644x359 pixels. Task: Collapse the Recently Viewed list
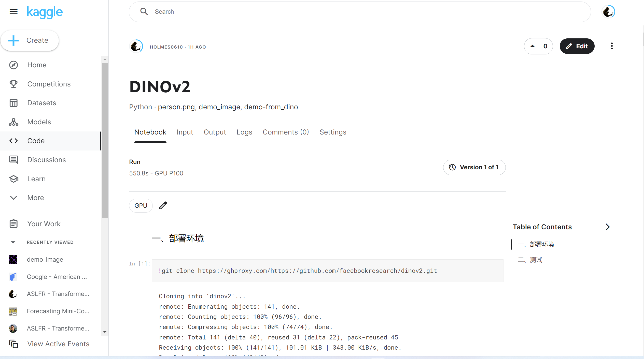[13, 242]
